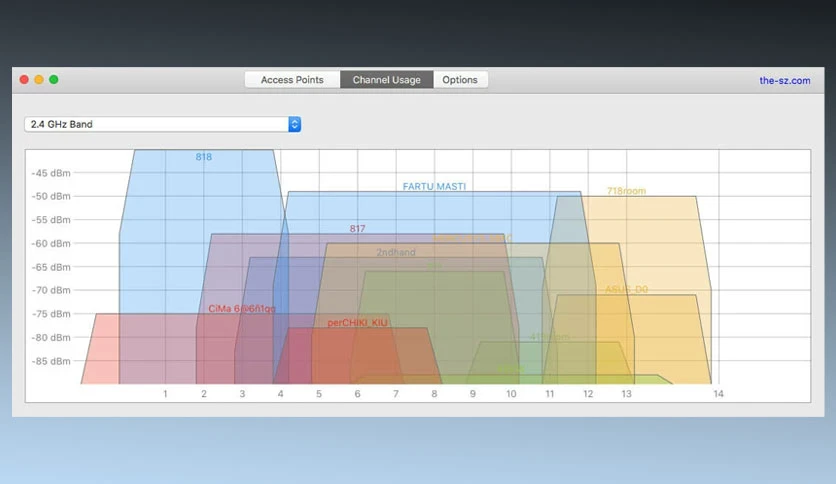Expand the 2.4 GHz Band dropdown arrows
Image resolution: width=836 pixels, height=484 pixels.
tap(295, 124)
